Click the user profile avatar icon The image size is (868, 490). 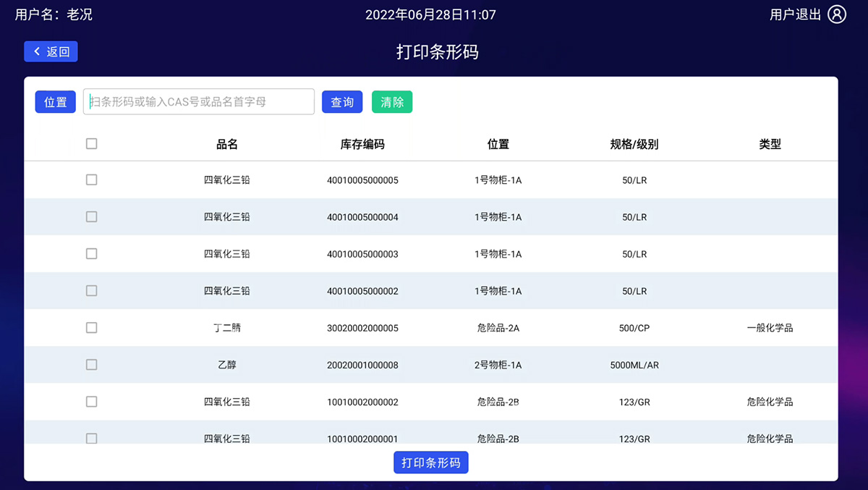[x=837, y=14]
